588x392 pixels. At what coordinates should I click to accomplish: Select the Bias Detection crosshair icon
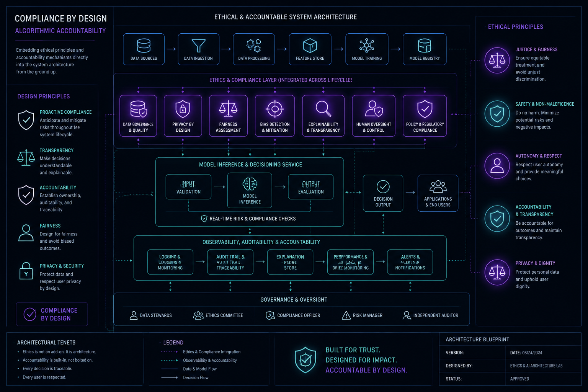coord(275,109)
